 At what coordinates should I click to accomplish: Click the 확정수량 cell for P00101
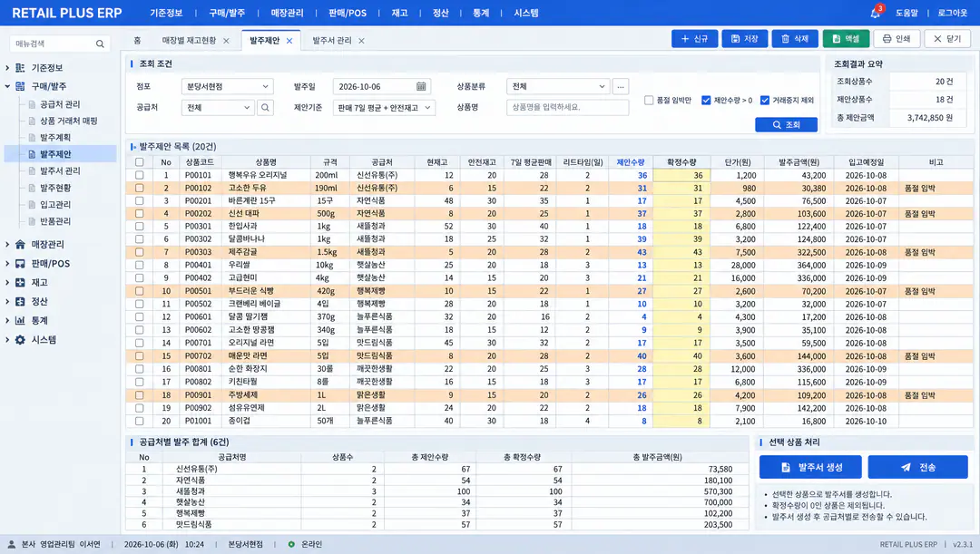tap(681, 176)
